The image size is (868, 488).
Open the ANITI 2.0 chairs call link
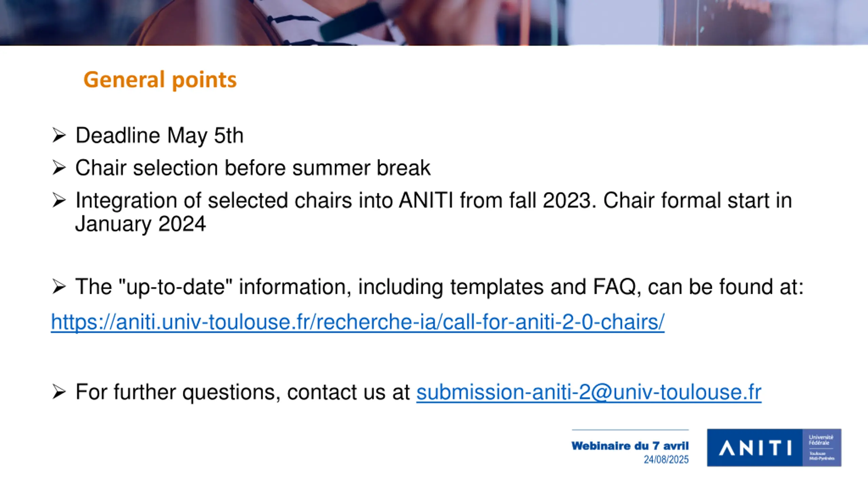coord(357,322)
